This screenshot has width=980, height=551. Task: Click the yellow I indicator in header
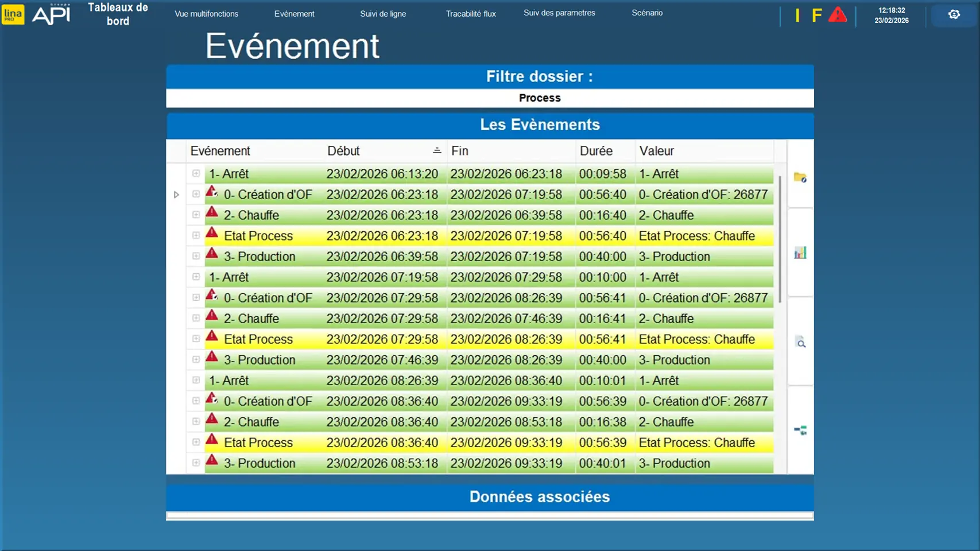click(x=797, y=15)
